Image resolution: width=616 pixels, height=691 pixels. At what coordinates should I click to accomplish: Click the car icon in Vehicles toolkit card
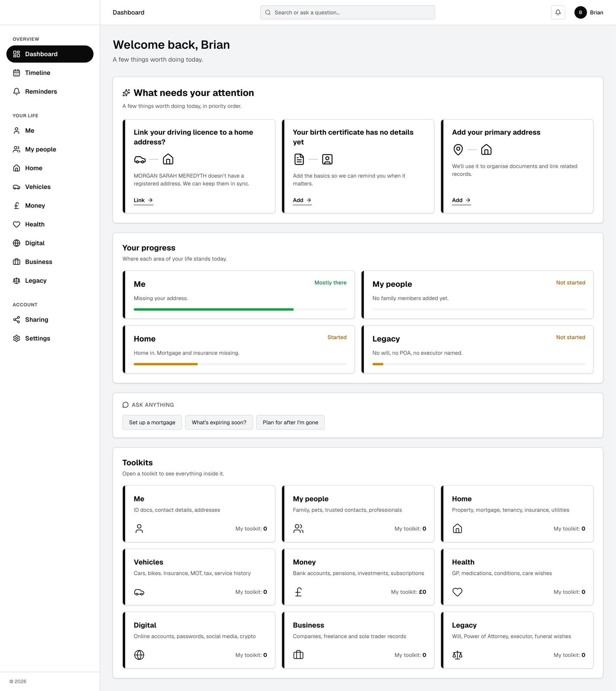point(139,592)
